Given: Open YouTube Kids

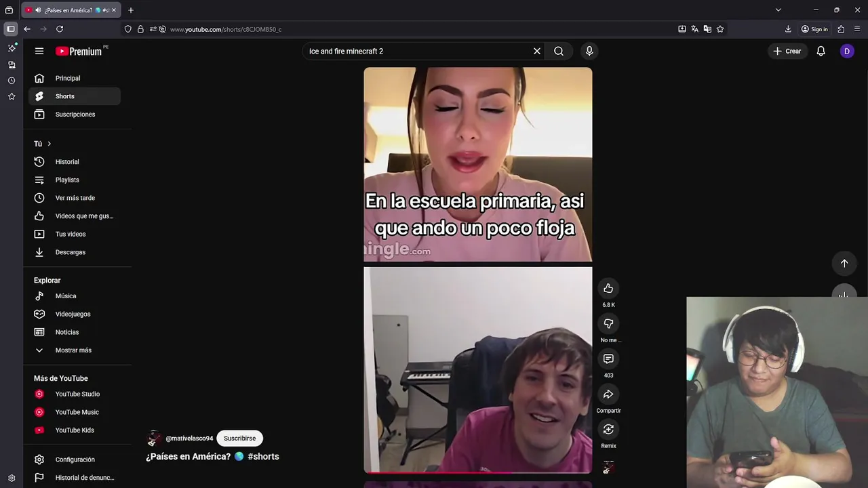Looking at the screenshot, I should click(x=75, y=430).
